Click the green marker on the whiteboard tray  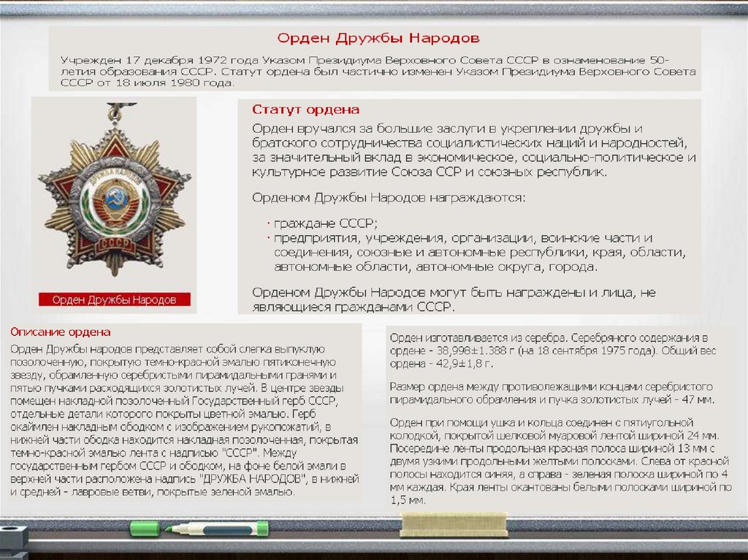point(199,529)
